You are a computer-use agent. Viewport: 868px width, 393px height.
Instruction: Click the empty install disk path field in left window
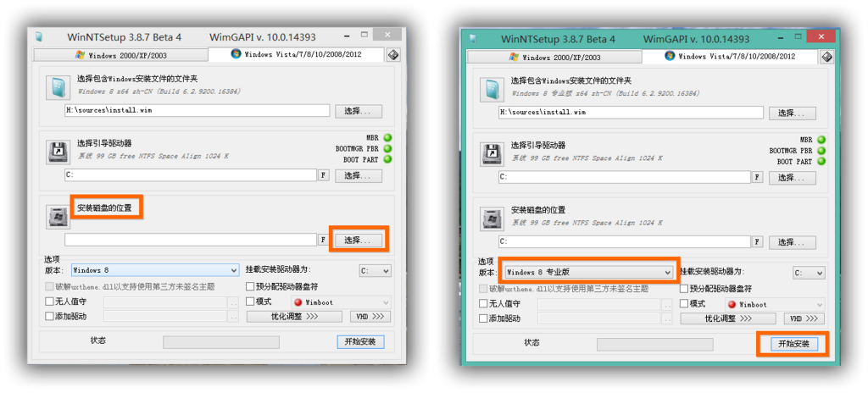point(191,240)
